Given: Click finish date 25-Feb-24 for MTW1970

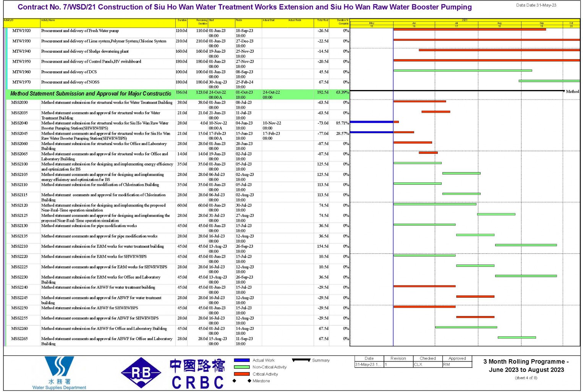Looking at the screenshot, I should click(x=245, y=82).
